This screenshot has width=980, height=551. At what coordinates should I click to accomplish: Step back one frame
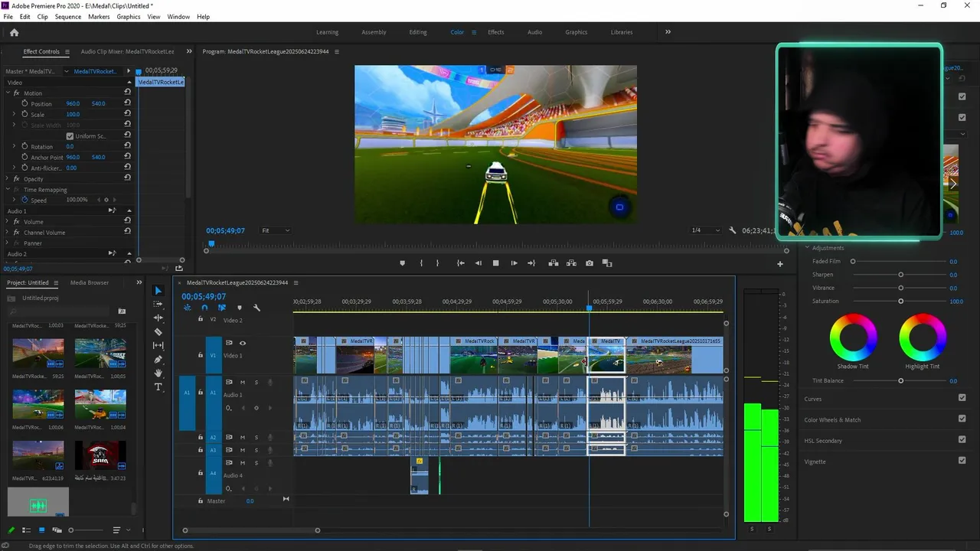click(479, 263)
